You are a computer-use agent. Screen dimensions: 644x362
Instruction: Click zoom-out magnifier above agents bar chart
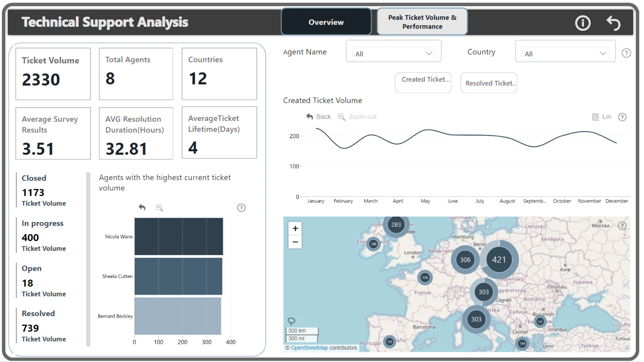point(159,208)
